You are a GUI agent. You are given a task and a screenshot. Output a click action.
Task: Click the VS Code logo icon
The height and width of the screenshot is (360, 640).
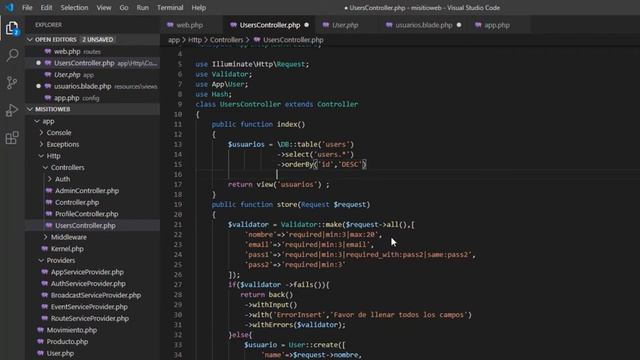[9, 7]
